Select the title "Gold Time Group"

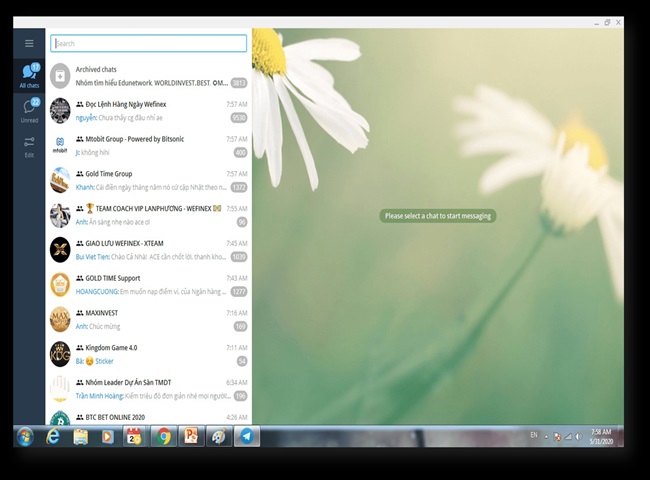click(109, 174)
